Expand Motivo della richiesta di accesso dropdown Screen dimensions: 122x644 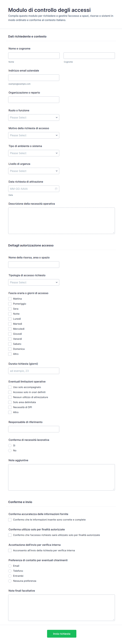pos(34,135)
